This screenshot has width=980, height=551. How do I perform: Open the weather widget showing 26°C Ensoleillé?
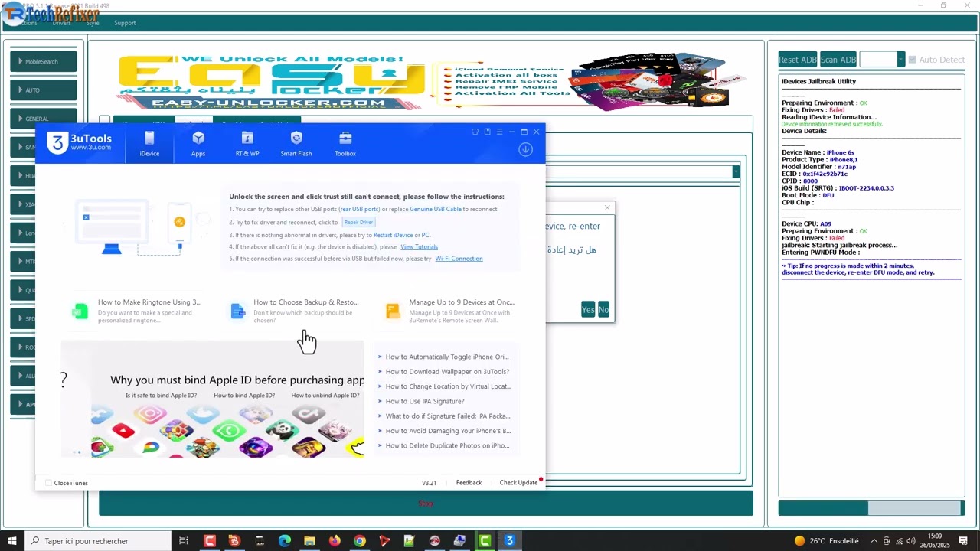(x=826, y=541)
